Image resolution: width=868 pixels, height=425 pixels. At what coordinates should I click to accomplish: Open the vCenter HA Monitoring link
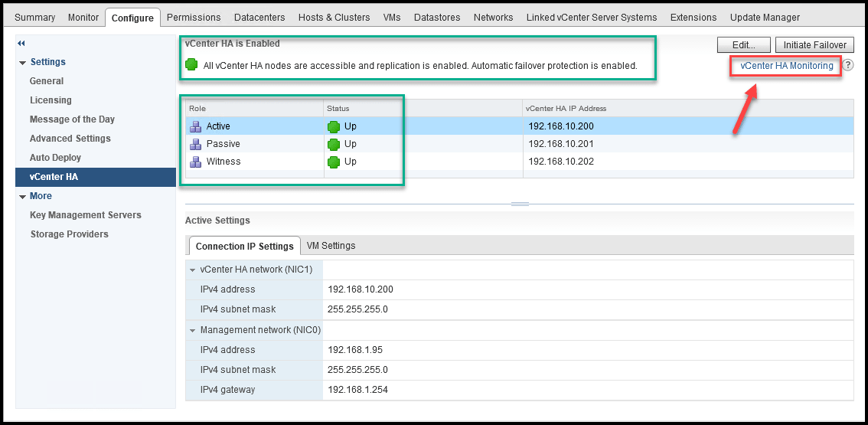click(x=787, y=65)
